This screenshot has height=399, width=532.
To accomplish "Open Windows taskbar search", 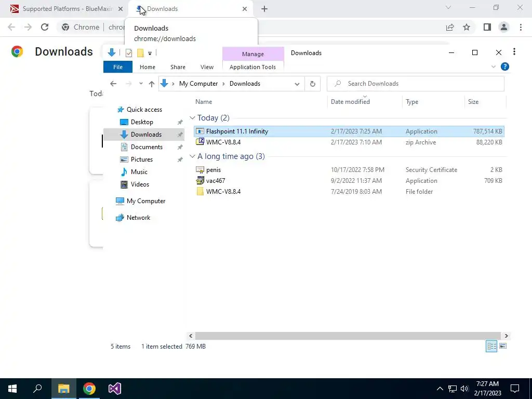I will click(37, 389).
